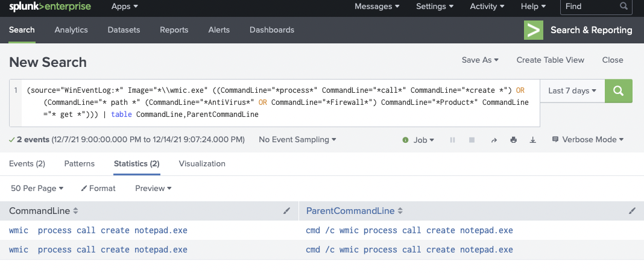This screenshot has width=644, height=273.
Task: Open the Help menu
Action: click(534, 7)
